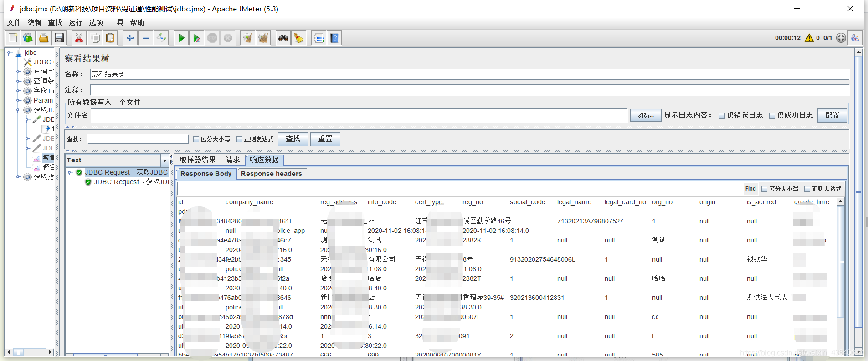Click the grey Stop icon

pyautogui.click(x=212, y=38)
